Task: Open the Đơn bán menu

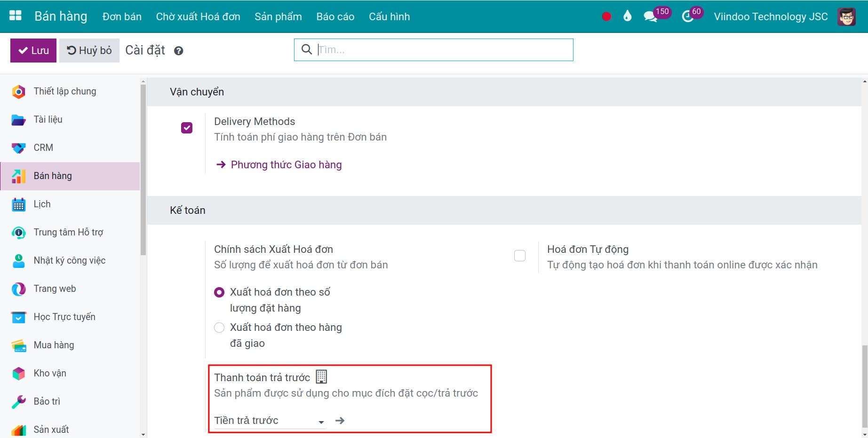Action: click(122, 16)
